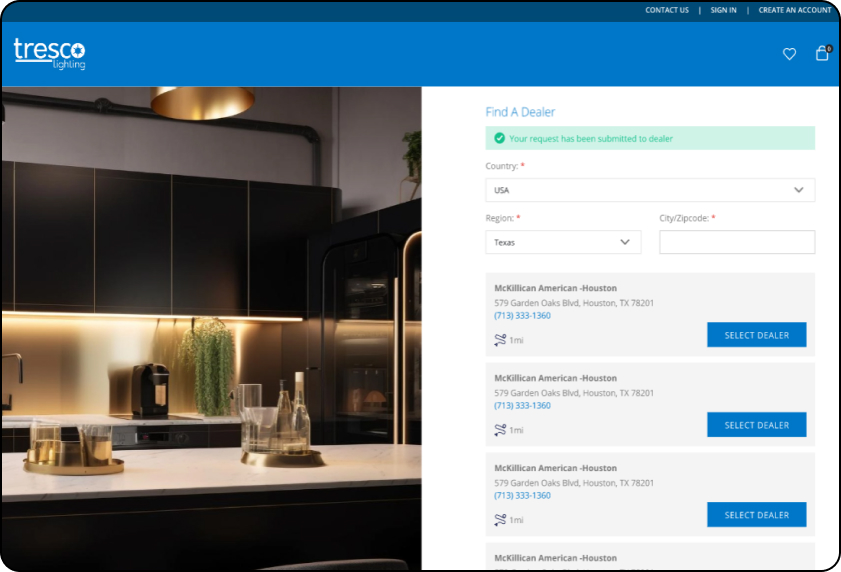This screenshot has width=841, height=572.
Task: Call phone number in first dealer card
Action: (522, 316)
